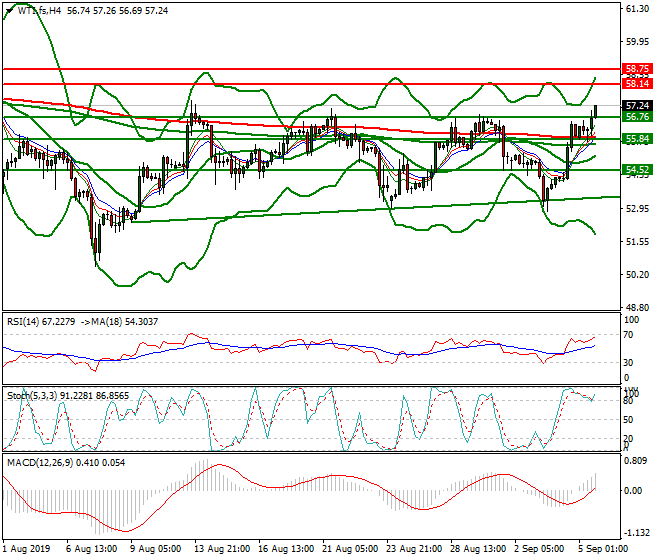Select the red 58.14 resistance price label
This screenshot has height=560, width=660.
tap(637, 84)
